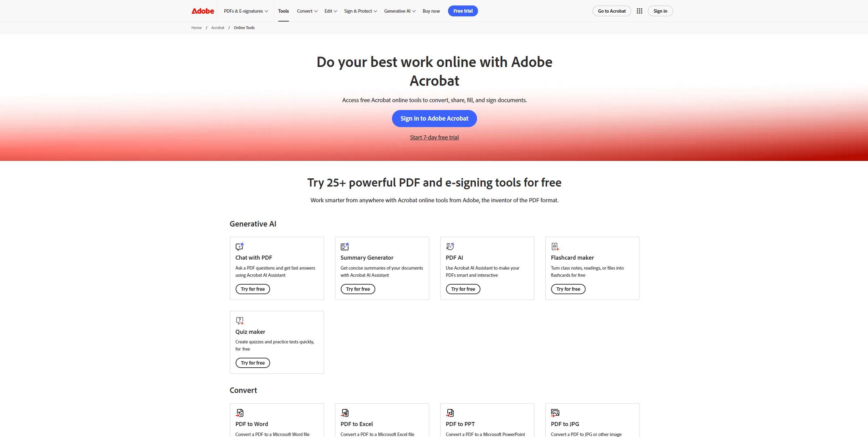Click Try for free under Flashcard maker

[x=568, y=289]
